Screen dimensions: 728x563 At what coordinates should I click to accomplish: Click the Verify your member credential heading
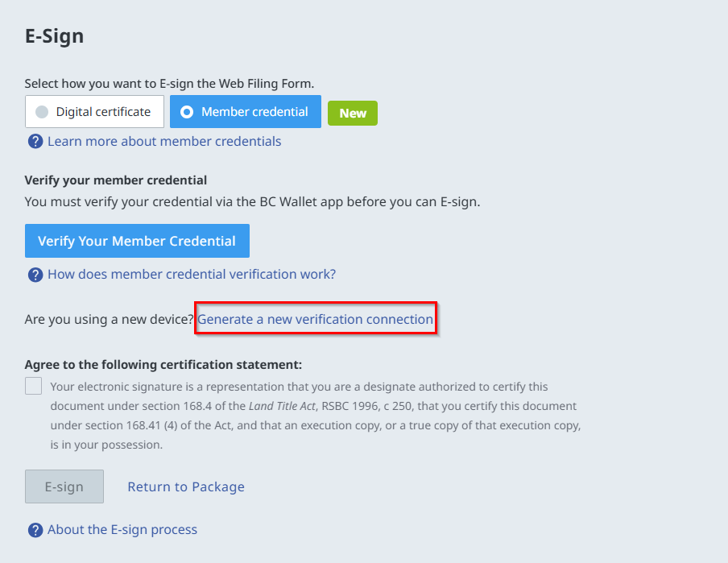(116, 180)
